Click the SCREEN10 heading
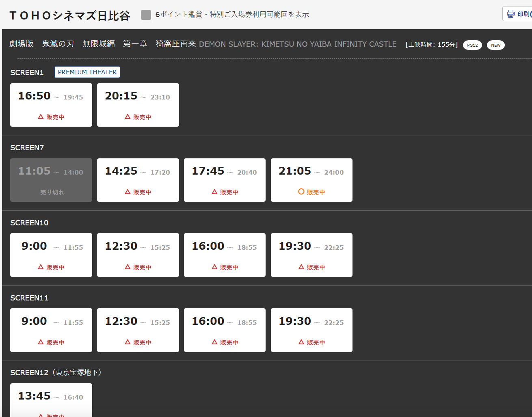The width and height of the screenshot is (532, 417). [x=29, y=223]
